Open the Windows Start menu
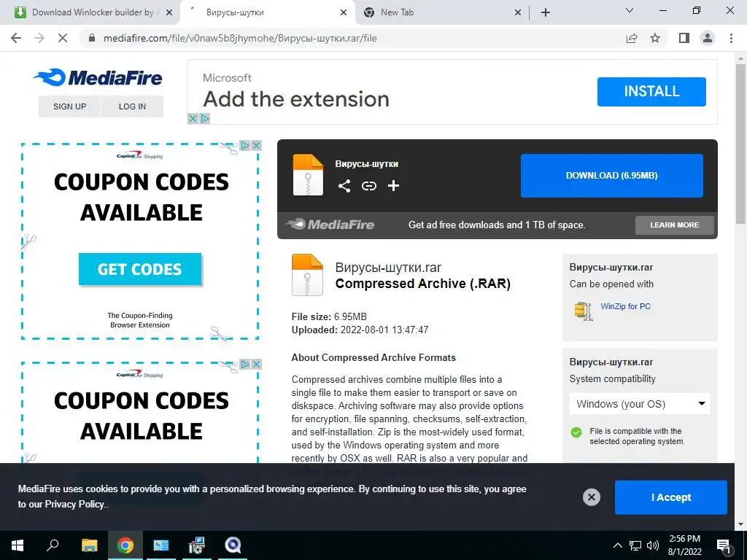The width and height of the screenshot is (747, 560). tap(18, 545)
